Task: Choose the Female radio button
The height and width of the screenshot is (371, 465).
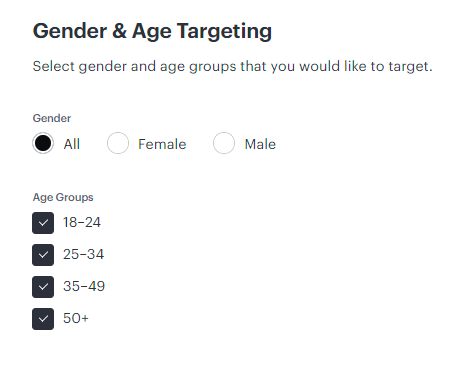Action: (118, 143)
